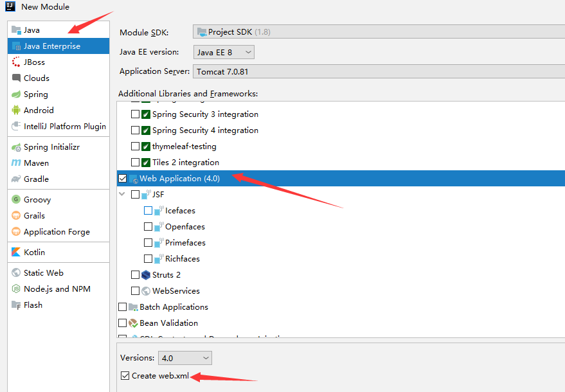Enable Spring Security 3 integration checkbox

coord(135,114)
